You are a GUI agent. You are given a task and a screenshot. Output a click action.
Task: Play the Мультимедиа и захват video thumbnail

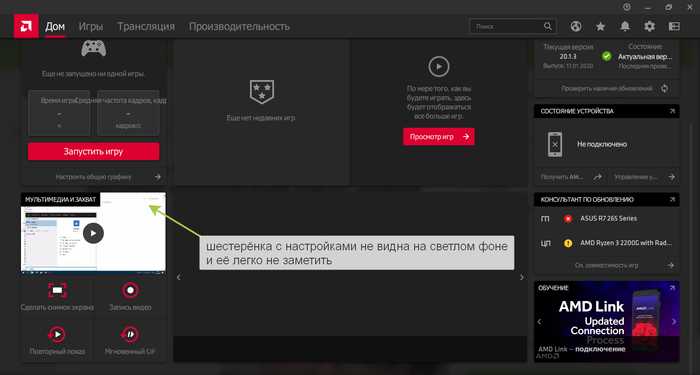click(x=93, y=233)
